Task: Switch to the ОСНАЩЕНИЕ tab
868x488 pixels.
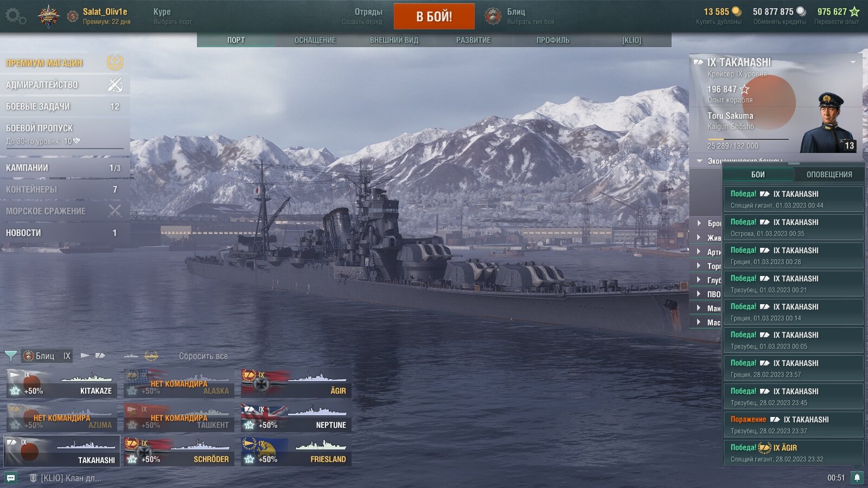Action: 315,40
